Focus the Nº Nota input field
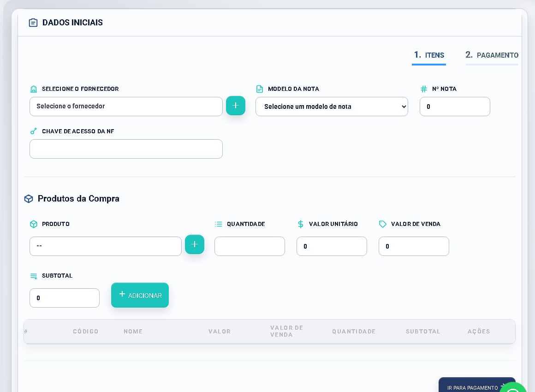The height and width of the screenshot is (392, 535). (x=455, y=107)
